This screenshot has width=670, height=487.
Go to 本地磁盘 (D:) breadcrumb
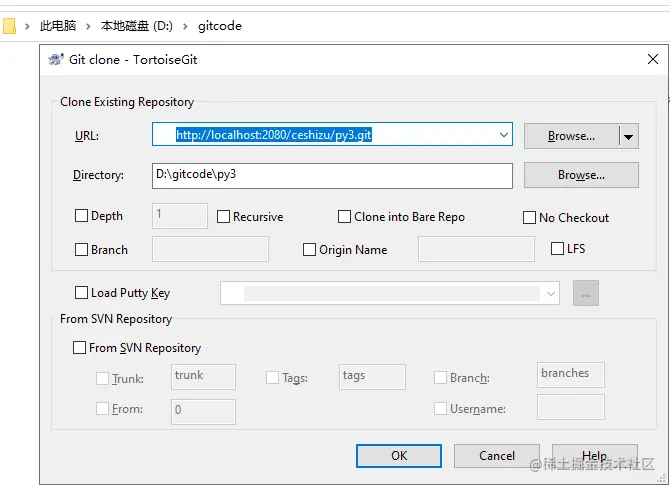click(137, 26)
